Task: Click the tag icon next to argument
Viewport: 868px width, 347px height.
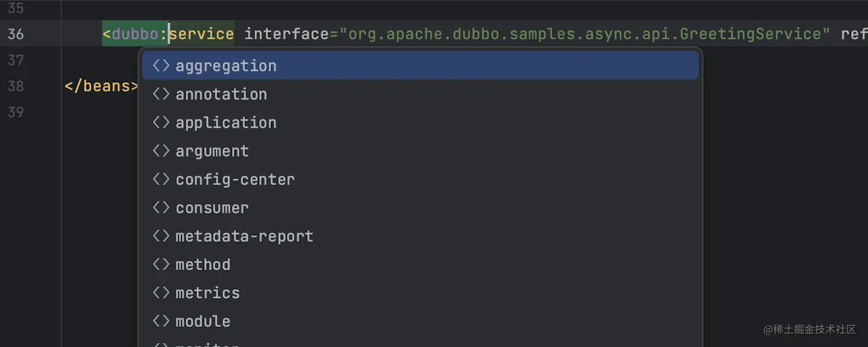Action: 161,151
